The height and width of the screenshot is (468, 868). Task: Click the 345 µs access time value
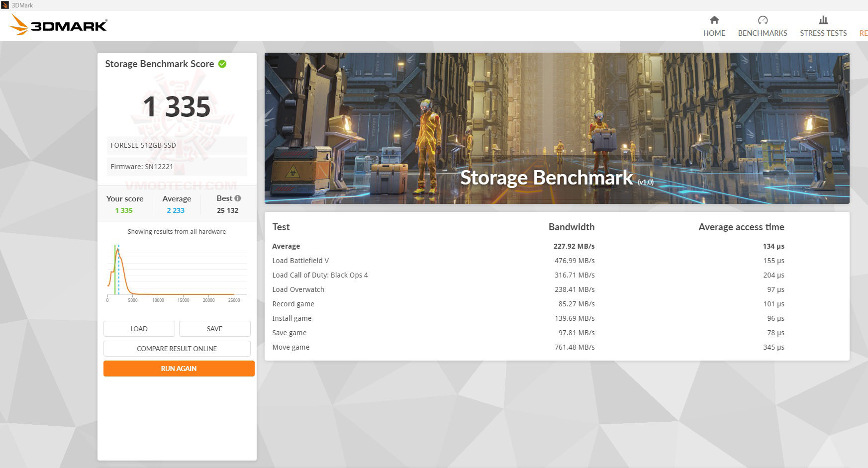click(x=773, y=347)
